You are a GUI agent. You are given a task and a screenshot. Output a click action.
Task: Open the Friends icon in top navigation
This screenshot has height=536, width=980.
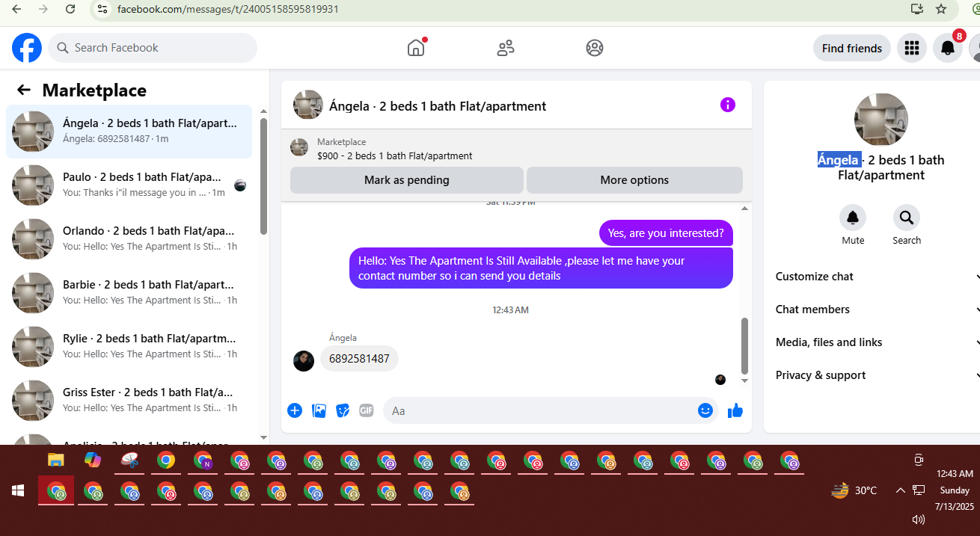tap(506, 48)
